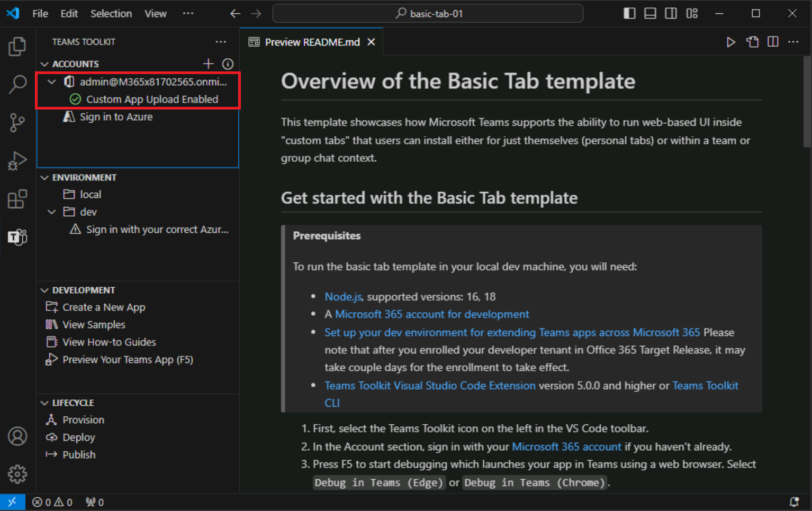812x511 pixels.
Task: Select the Preview README.md tab
Action: (311, 42)
